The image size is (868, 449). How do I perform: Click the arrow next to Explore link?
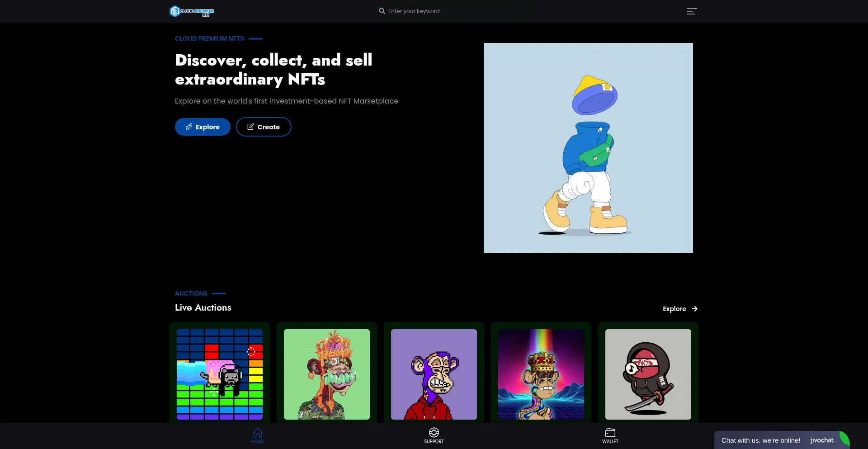(x=695, y=309)
